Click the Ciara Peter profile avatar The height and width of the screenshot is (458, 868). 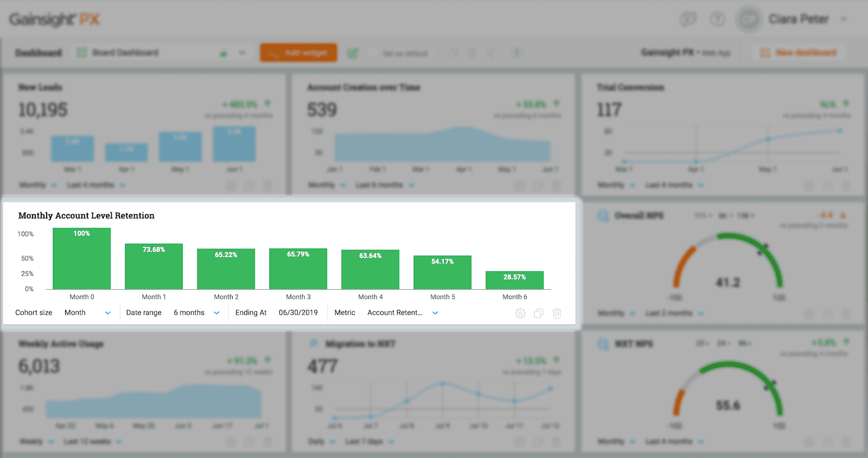click(749, 20)
